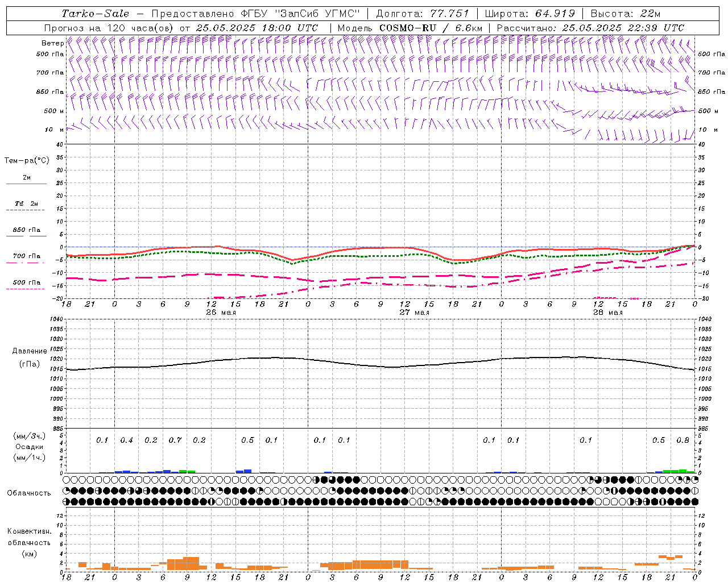Click the Облачность cloud cover label
The width and height of the screenshot is (728, 582).
[x=29, y=493]
